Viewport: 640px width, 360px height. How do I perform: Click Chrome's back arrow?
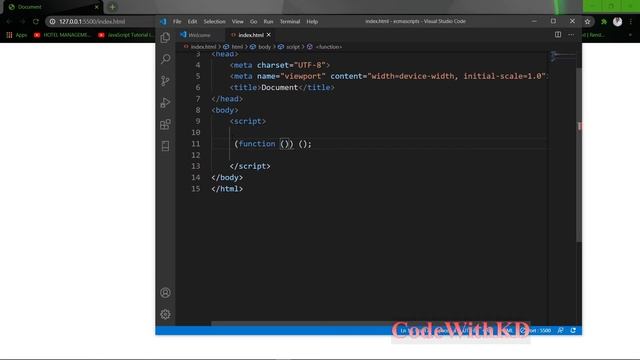tap(9, 21)
